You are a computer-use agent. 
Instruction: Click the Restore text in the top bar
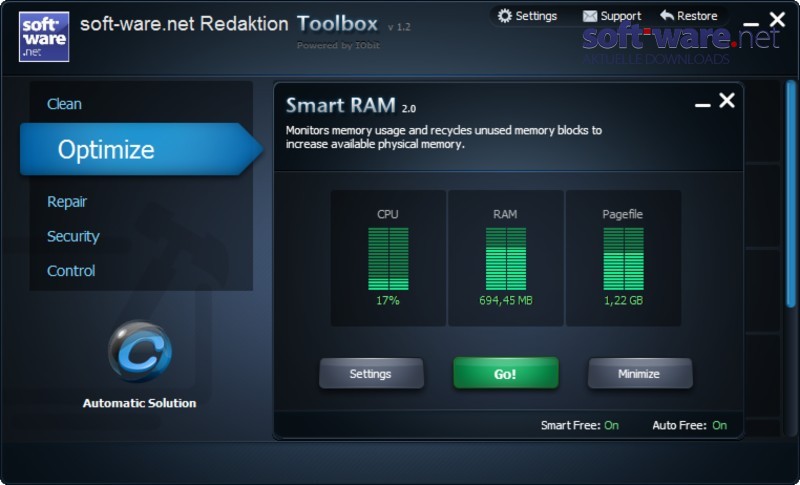tap(697, 16)
